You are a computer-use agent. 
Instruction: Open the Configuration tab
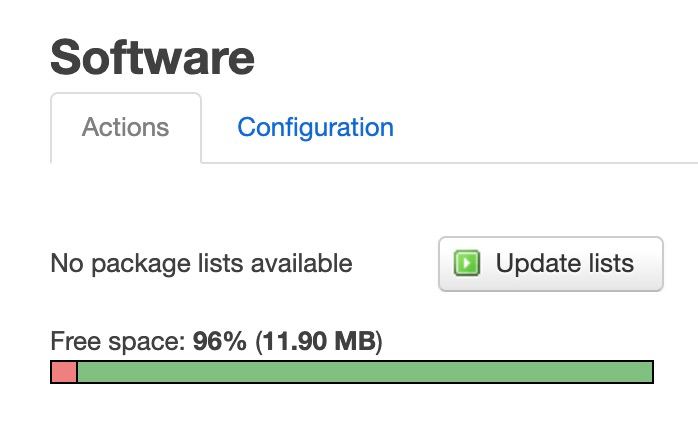[x=315, y=127]
